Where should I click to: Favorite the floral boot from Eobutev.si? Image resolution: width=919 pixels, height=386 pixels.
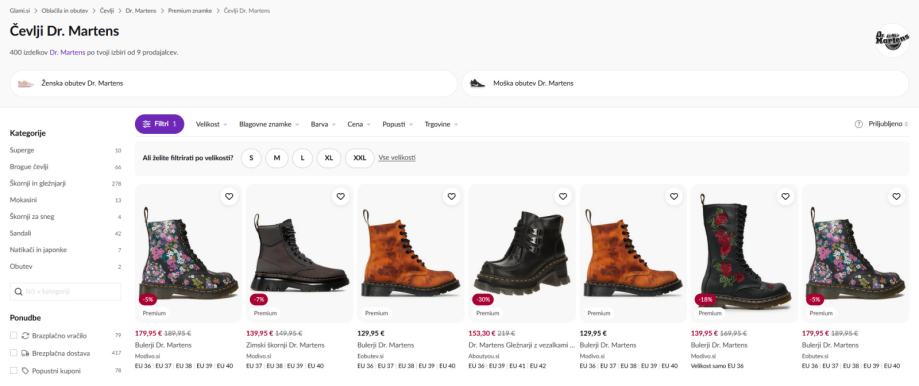[896, 197]
